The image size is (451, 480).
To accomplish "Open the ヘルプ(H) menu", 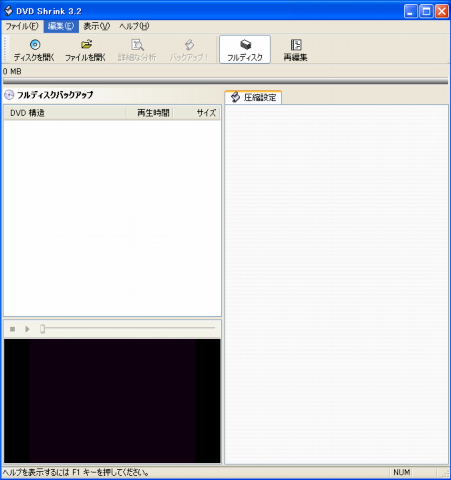I will (x=134, y=26).
